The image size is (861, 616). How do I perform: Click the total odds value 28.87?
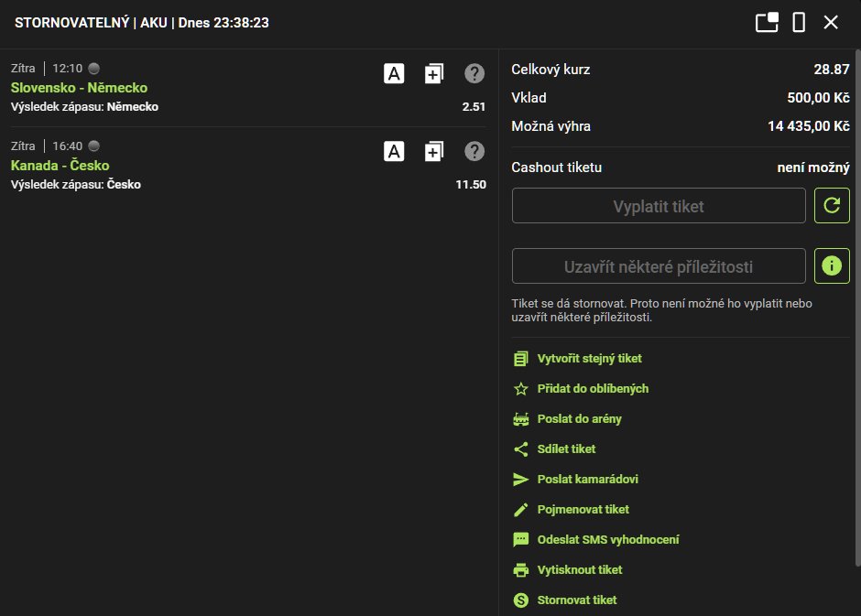[832, 70]
